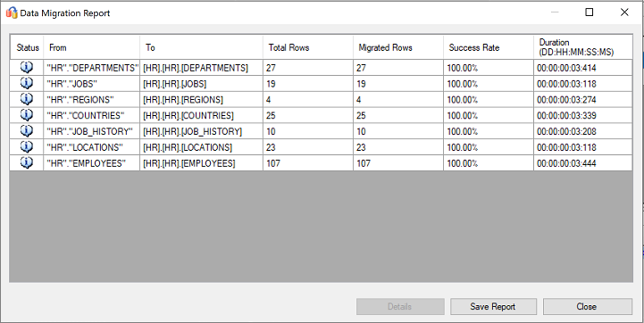Select the "HR"."JOBS" source cell
This screenshot has height=323, width=644.
(91, 84)
